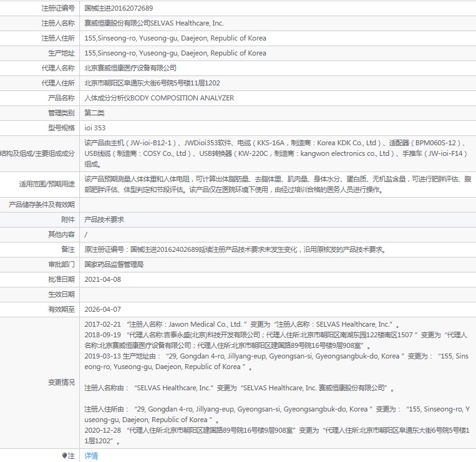
Task: Select registration number 国械注进20162072689
Action: click(119, 8)
